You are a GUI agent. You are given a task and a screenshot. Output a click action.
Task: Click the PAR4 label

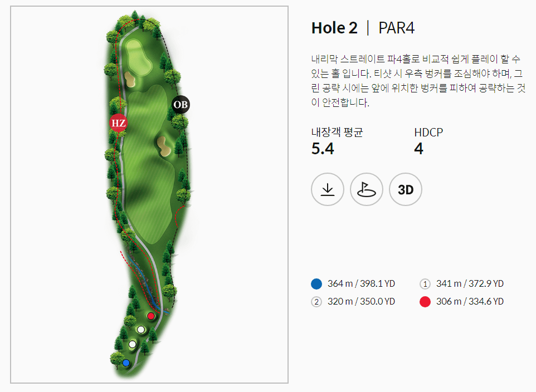tap(397, 27)
